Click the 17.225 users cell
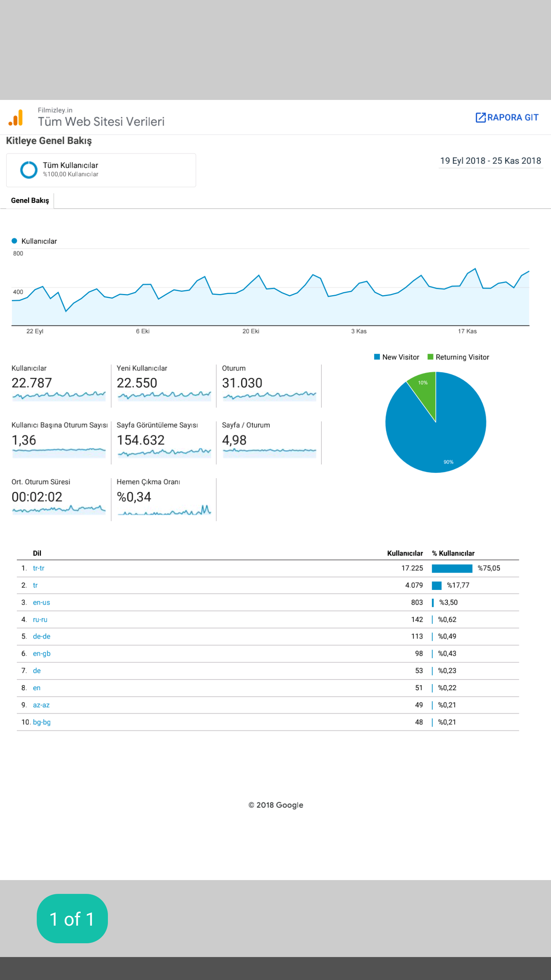This screenshot has width=551, height=980. click(x=412, y=568)
